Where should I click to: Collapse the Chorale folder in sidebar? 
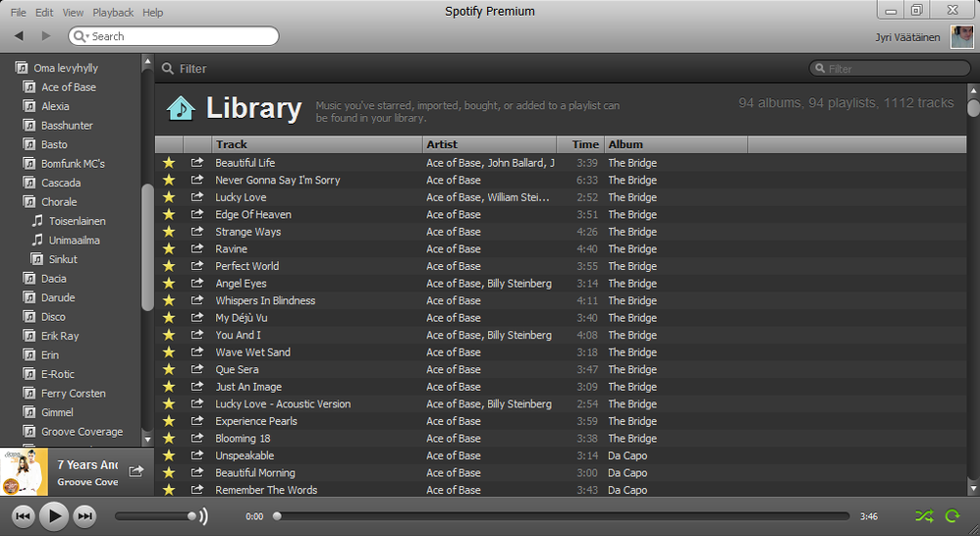pos(28,202)
